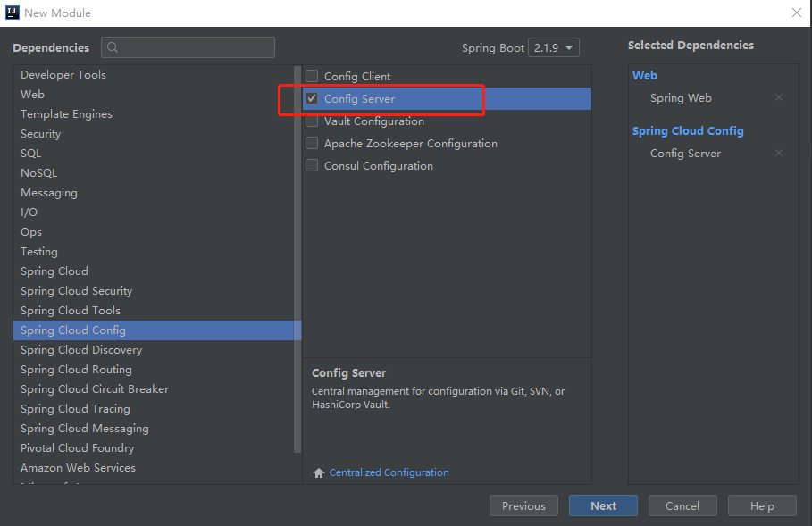
Task: Remove Config Server from selected dependencies
Action: coord(778,154)
